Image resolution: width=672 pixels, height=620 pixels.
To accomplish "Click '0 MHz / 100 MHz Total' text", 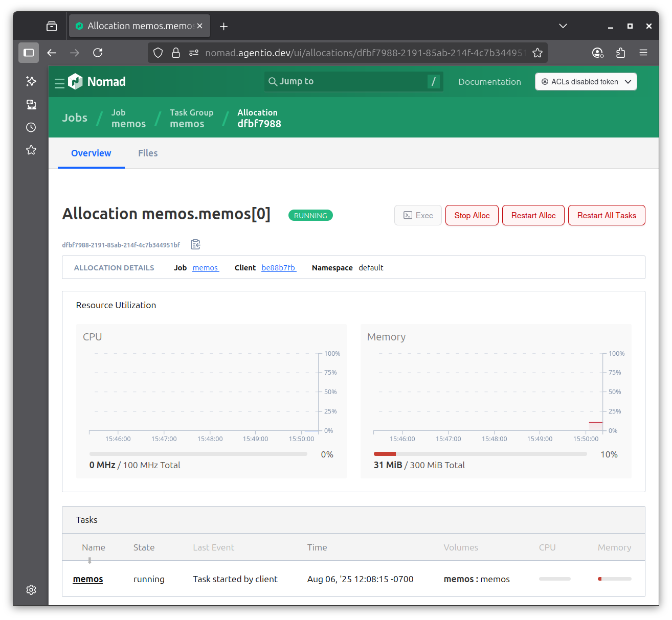I will (x=135, y=465).
